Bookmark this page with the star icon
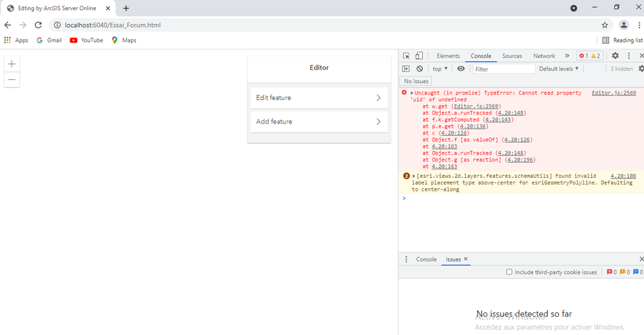Image resolution: width=644 pixels, height=335 pixels. pyautogui.click(x=605, y=25)
